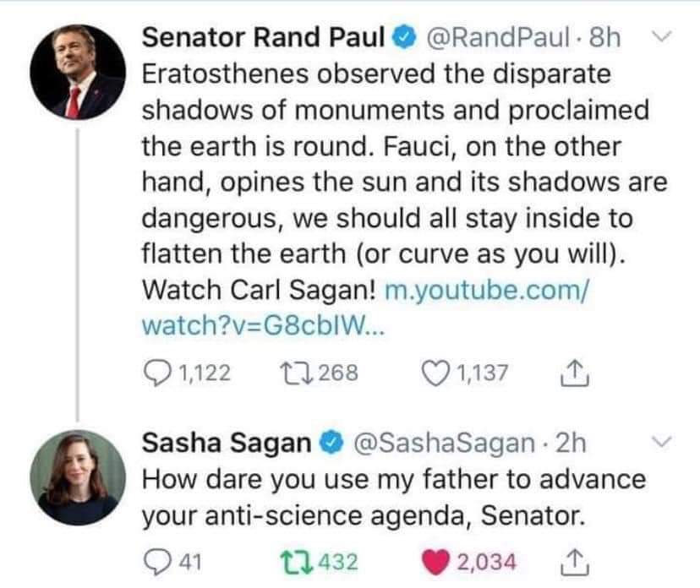Open Sasha Sagan tweet options chevron
The height and width of the screenshot is (588, 700).
[664, 442]
